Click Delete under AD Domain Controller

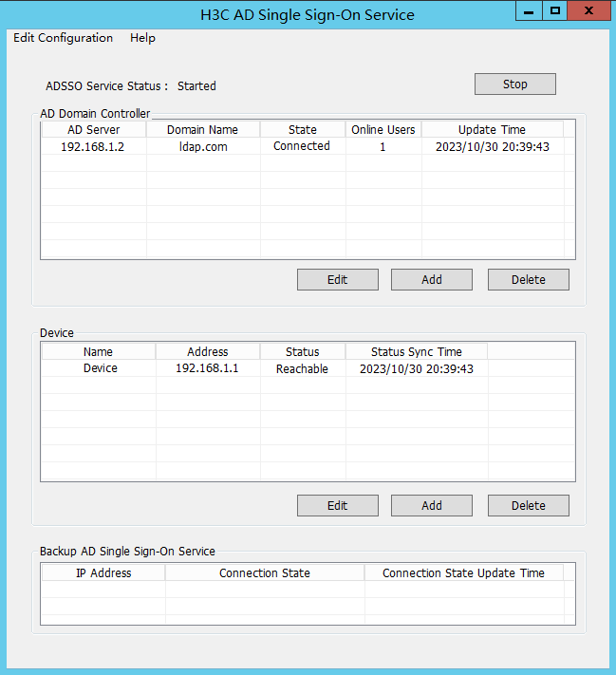pos(528,280)
